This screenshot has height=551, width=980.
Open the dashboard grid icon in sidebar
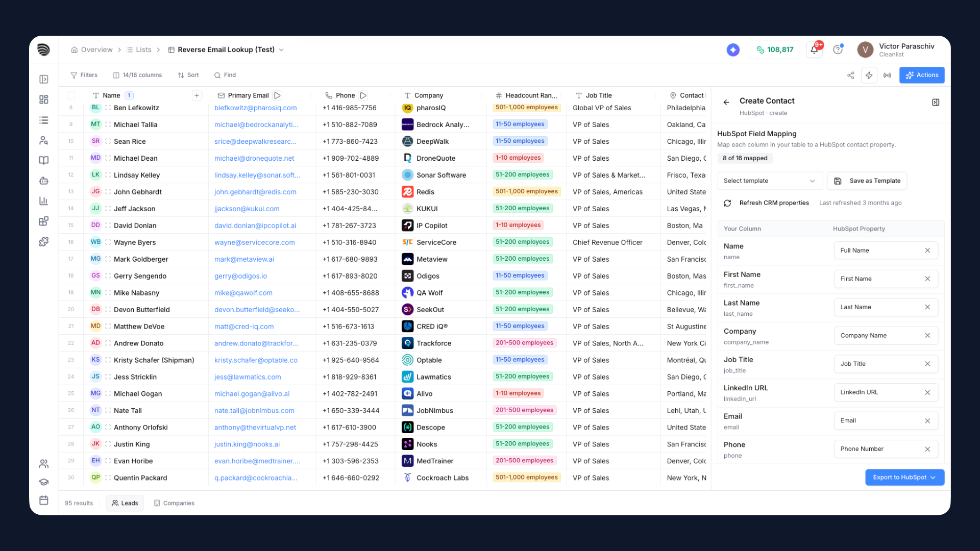point(44,99)
